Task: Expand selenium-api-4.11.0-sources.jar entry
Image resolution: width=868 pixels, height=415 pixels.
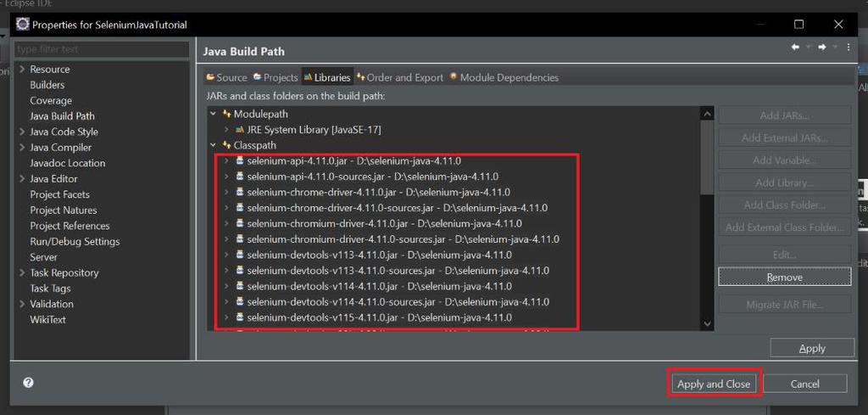Action: click(x=225, y=177)
